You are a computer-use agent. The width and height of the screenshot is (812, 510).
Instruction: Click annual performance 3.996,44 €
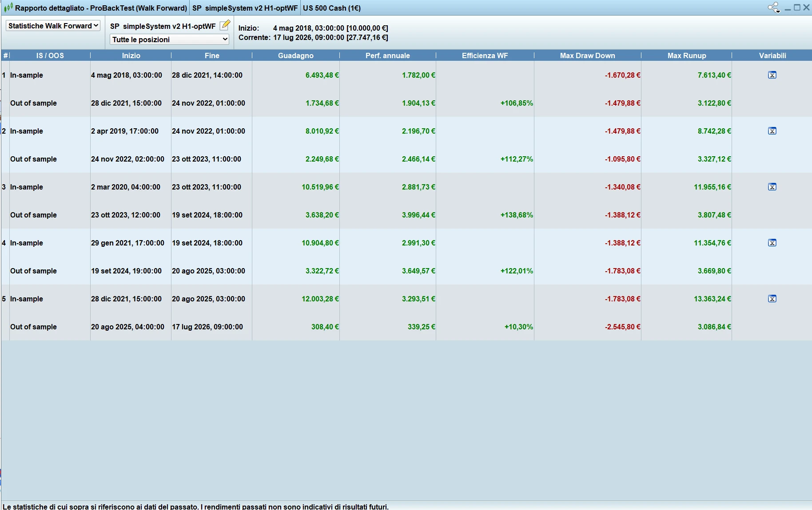pos(418,215)
